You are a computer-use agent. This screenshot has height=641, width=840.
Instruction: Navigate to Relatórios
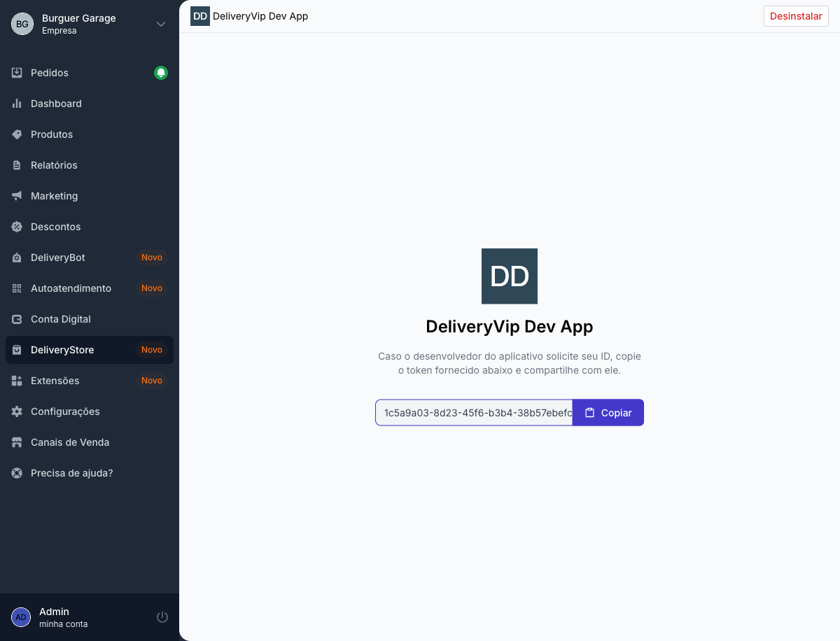pos(90,165)
